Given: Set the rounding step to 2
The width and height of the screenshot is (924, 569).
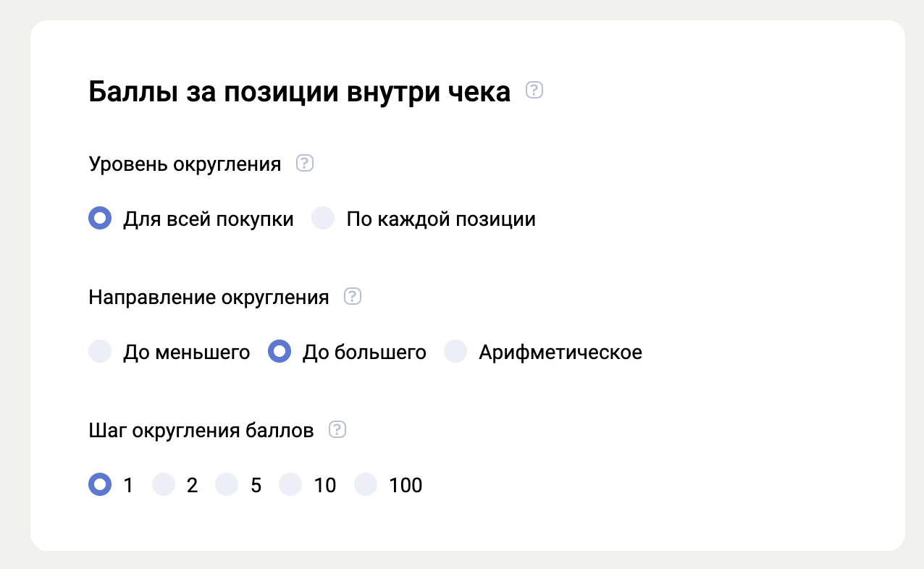Looking at the screenshot, I should 164,484.
